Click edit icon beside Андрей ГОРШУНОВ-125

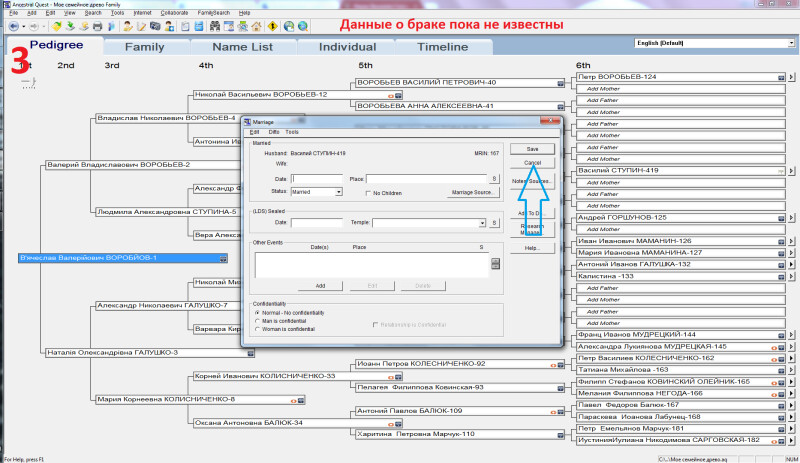pos(781,218)
